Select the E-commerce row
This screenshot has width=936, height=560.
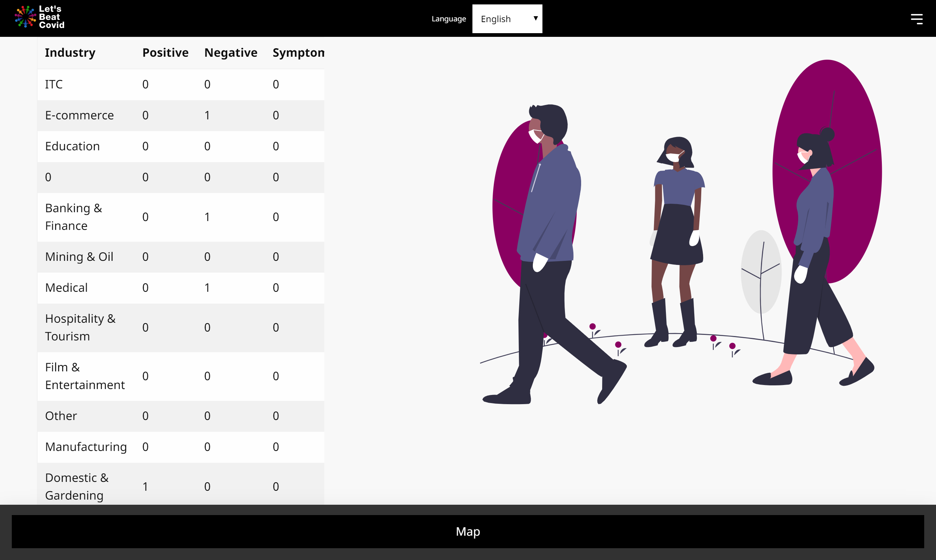click(79, 115)
